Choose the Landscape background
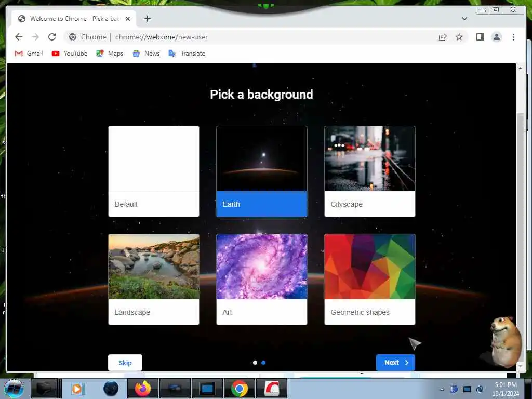Image resolution: width=532 pixels, height=399 pixels. (x=154, y=279)
